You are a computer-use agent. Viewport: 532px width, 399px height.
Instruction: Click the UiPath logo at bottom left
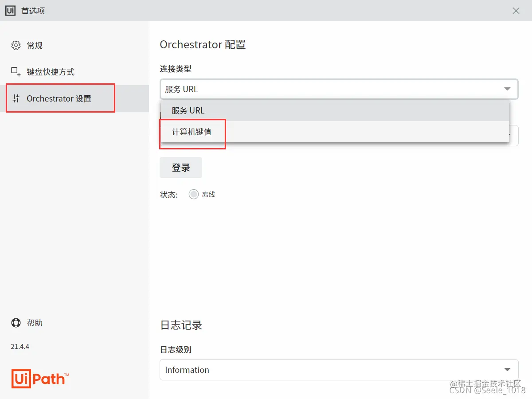pyautogui.click(x=40, y=378)
